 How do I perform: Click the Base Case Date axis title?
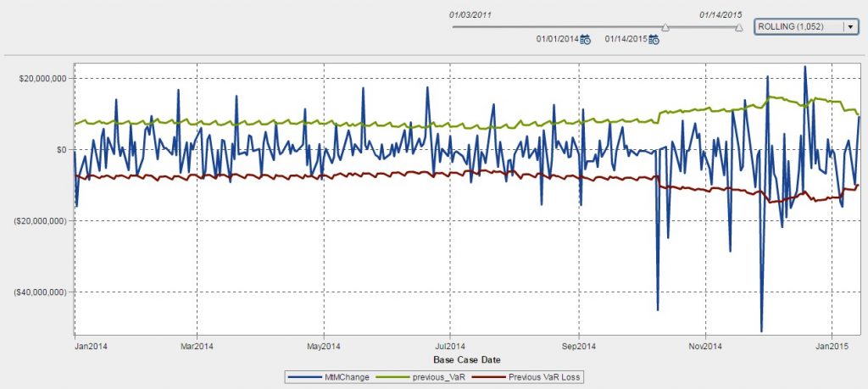[467, 359]
